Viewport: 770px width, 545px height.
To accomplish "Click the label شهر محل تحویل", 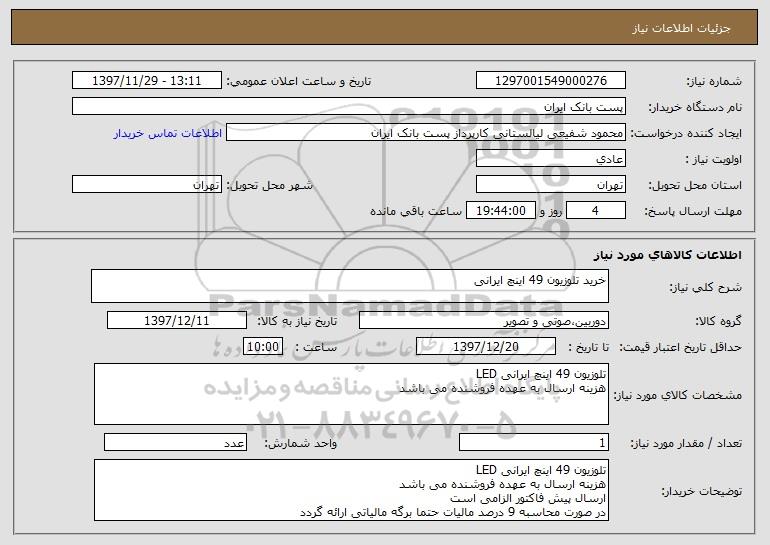I will pos(269,185).
